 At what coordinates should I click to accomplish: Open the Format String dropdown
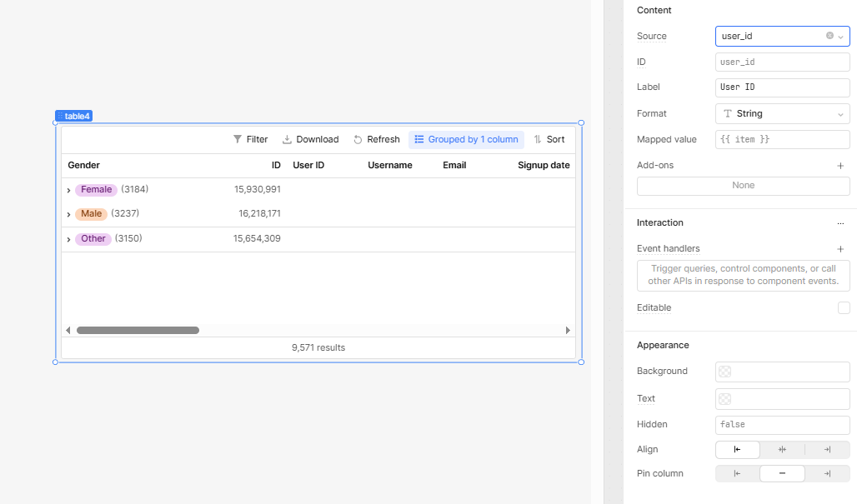(782, 113)
